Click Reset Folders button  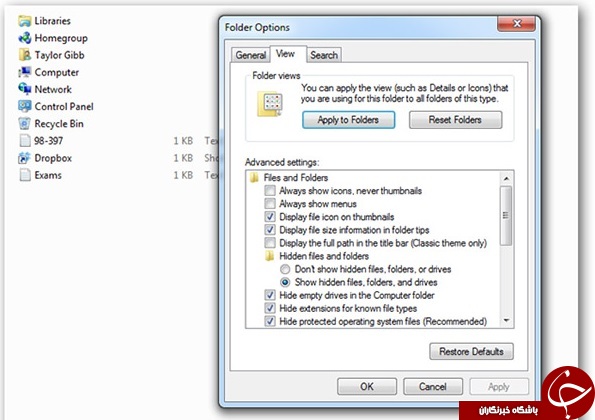coord(455,120)
